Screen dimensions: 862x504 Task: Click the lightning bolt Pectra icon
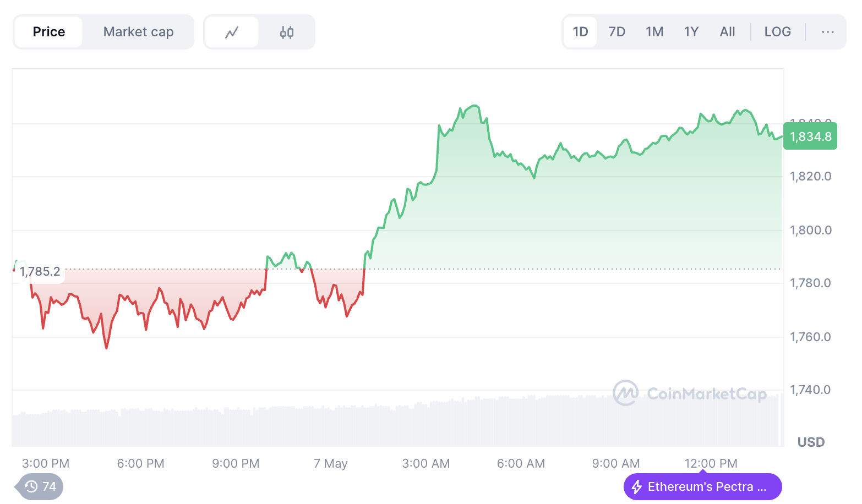(637, 487)
